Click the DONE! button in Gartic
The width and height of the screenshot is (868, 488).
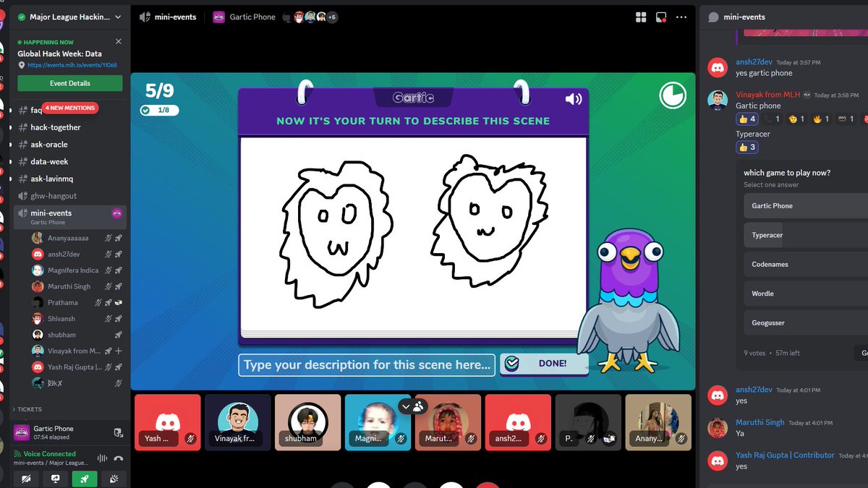click(544, 364)
